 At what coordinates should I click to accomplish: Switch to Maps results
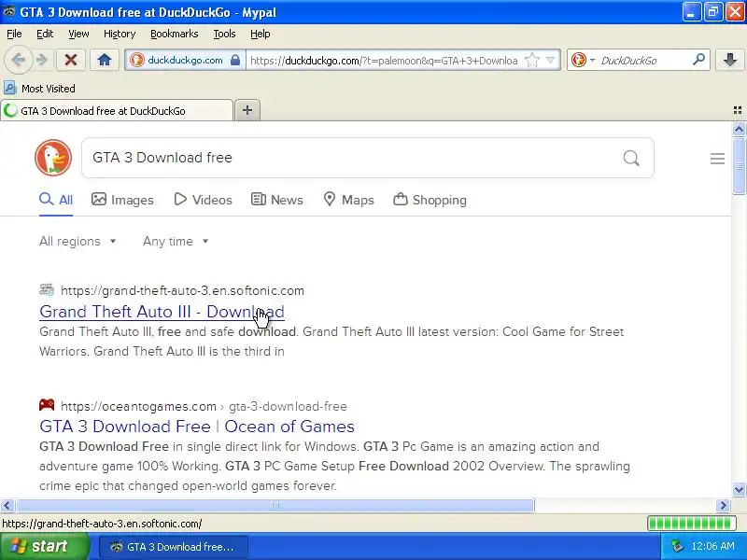pyautogui.click(x=348, y=200)
